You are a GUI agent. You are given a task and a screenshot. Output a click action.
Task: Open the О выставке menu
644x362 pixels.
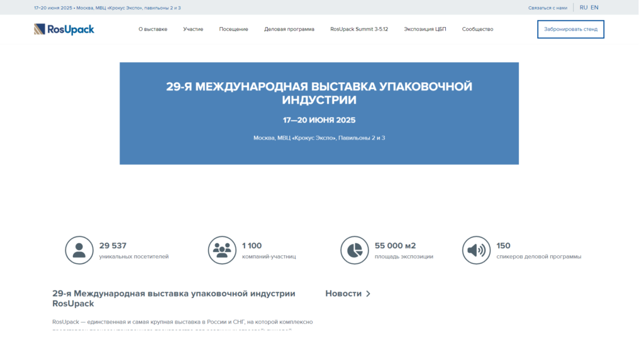(x=153, y=29)
